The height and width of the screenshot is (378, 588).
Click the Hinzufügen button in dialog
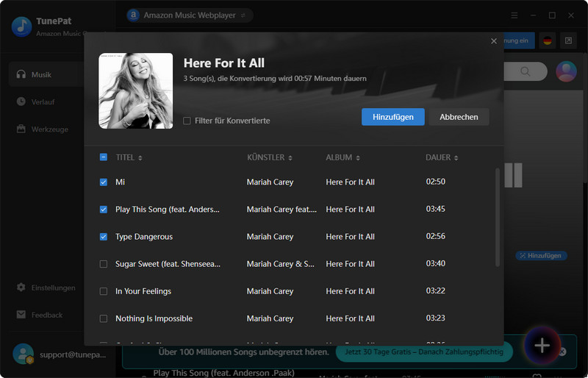(x=392, y=117)
